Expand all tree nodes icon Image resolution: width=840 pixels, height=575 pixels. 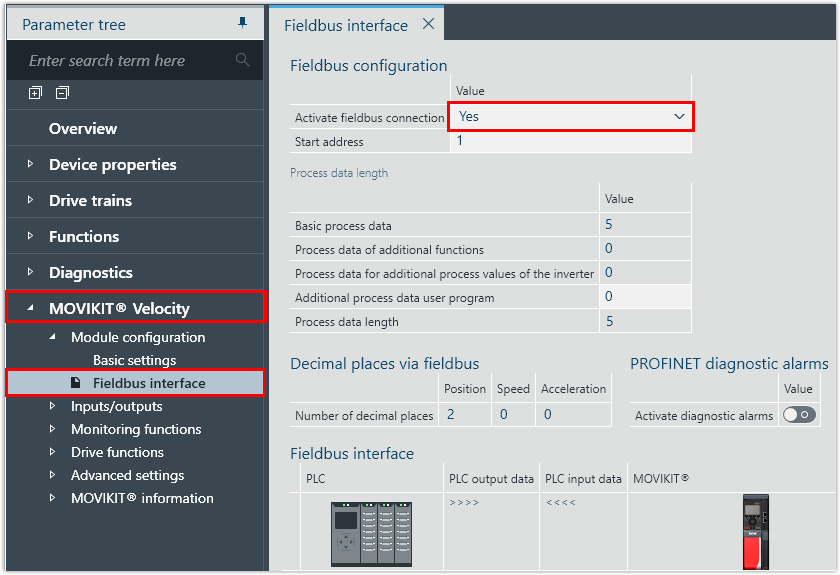35,93
